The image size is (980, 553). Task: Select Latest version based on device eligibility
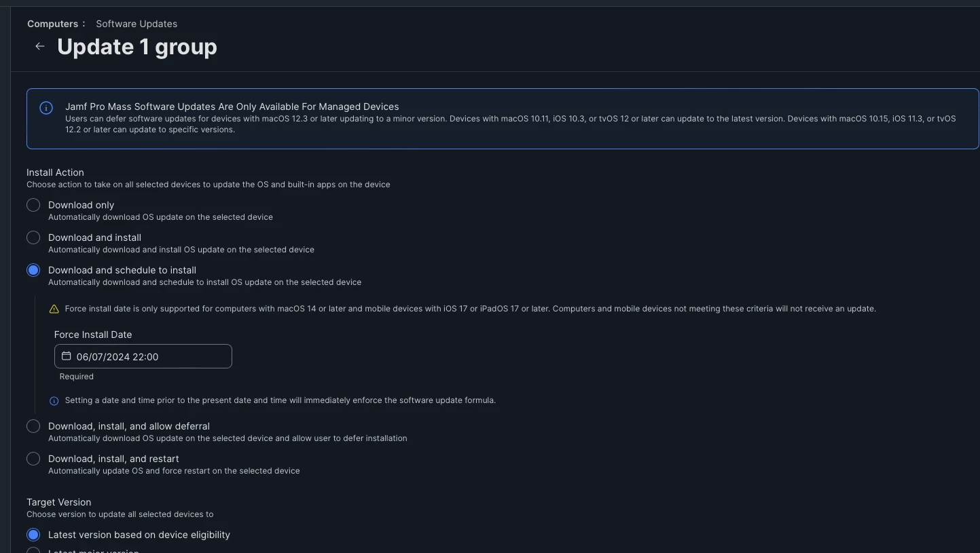click(33, 535)
